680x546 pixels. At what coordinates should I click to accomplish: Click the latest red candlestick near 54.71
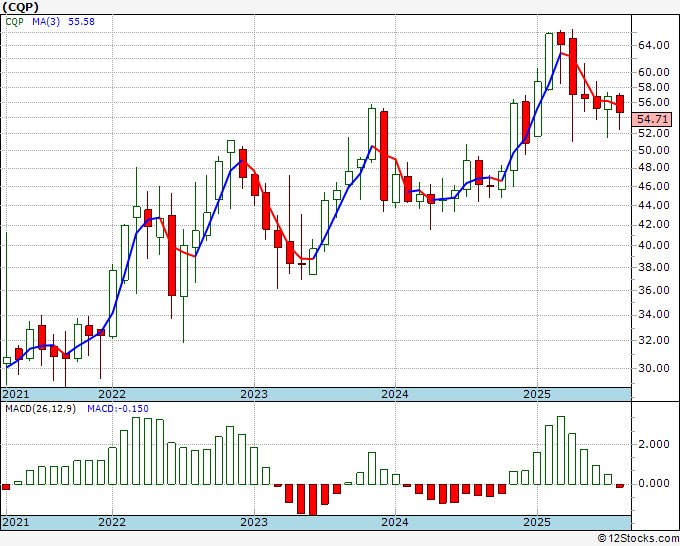[x=620, y=104]
